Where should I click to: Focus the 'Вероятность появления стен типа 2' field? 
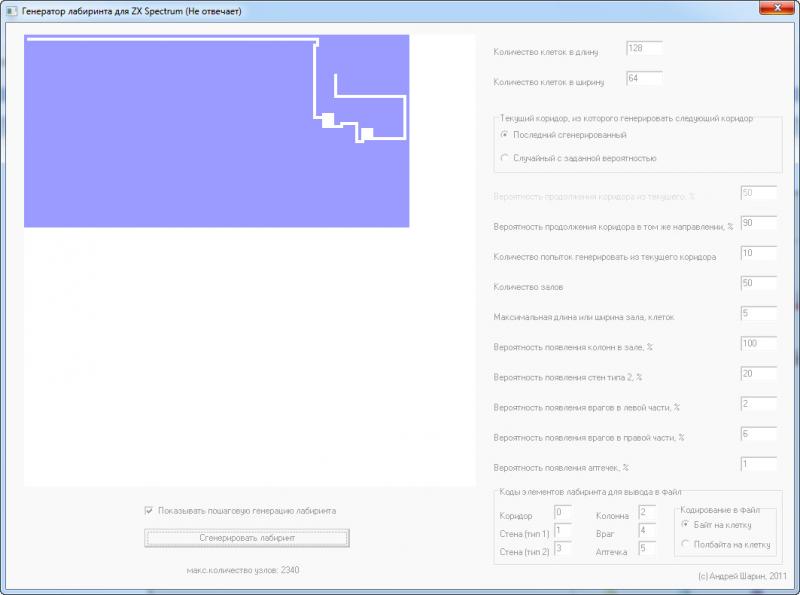(757, 374)
